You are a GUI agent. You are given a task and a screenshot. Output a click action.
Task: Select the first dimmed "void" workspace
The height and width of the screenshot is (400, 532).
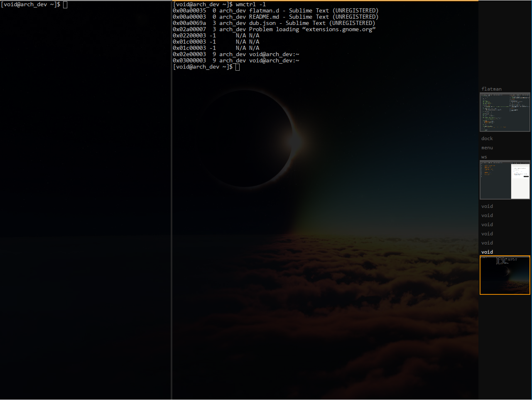(487, 206)
